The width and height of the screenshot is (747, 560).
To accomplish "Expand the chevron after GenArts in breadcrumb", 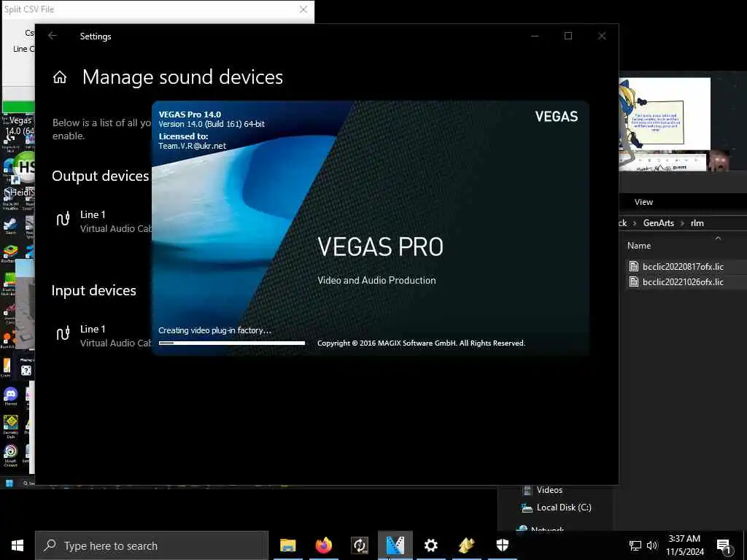I will [682, 223].
